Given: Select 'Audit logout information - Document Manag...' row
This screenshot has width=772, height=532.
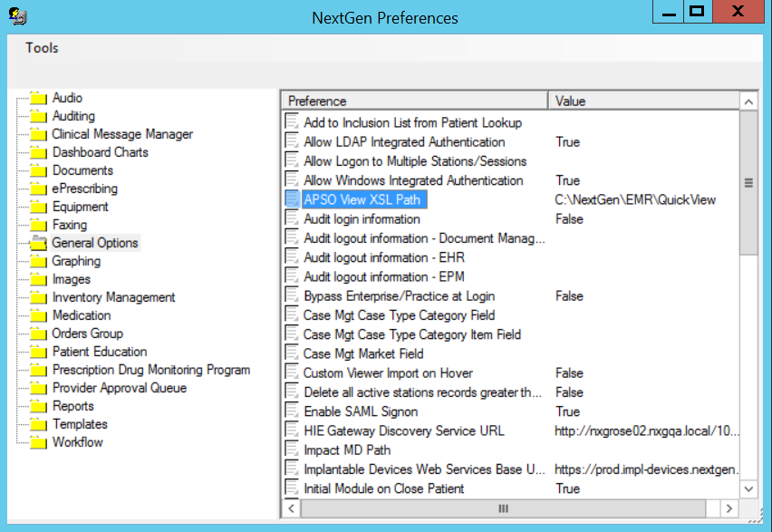Looking at the screenshot, I should point(424,238).
